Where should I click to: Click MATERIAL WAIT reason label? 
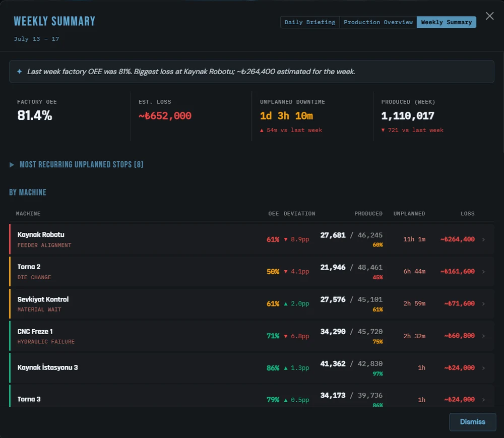pos(39,309)
